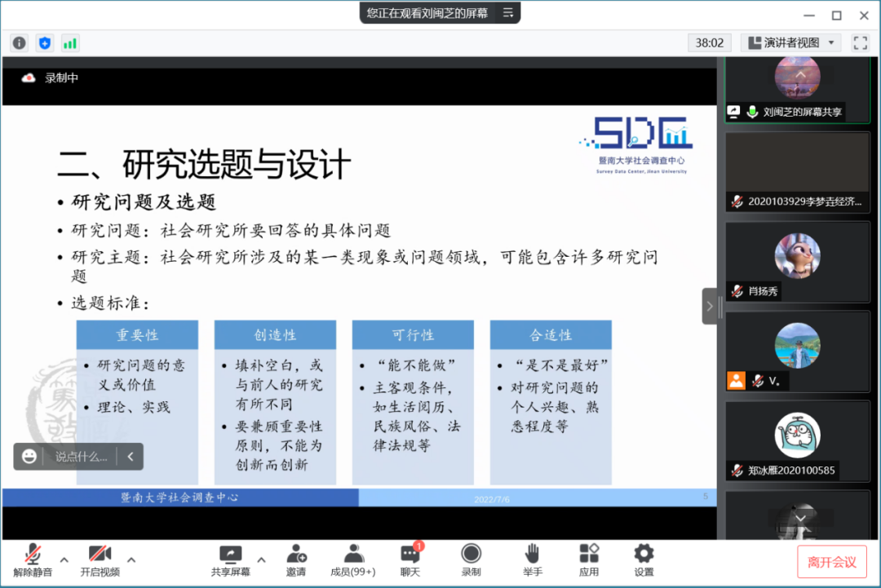This screenshot has height=588, width=881.
Task: Type in the 说点什么 chat input
Action: (x=81, y=457)
